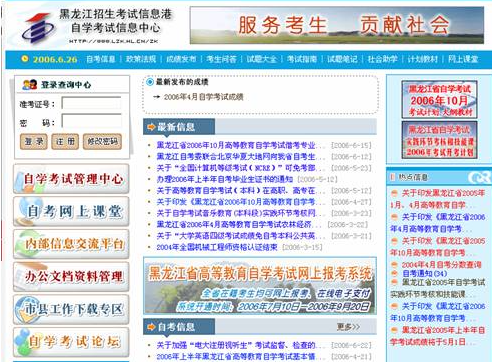Open the 内部信息交流平台 sidebar banner

coord(71,244)
